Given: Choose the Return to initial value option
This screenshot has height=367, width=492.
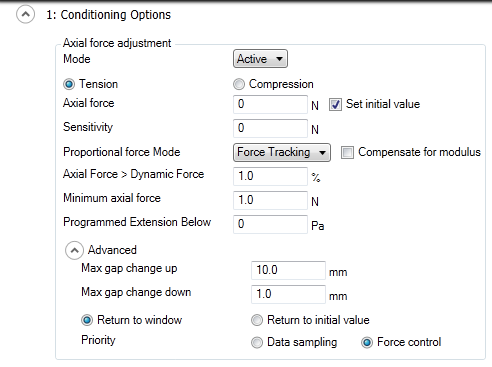Looking at the screenshot, I should point(257,320).
